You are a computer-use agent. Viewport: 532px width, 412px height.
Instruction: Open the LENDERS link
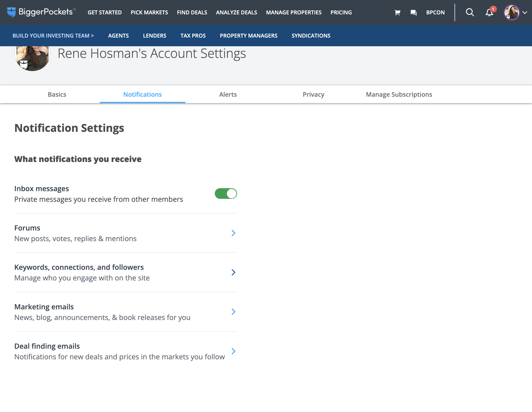pos(154,36)
